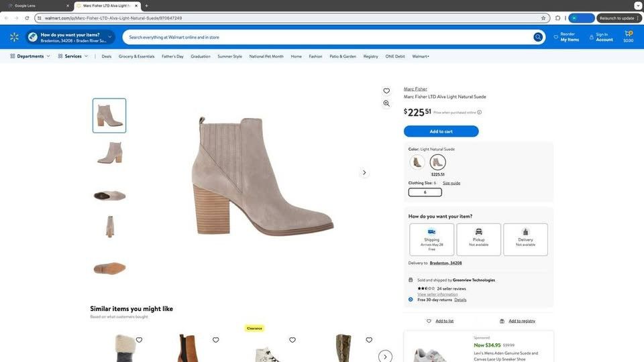Bookmark this page with star
The height and width of the screenshot is (362, 644).
pyautogui.click(x=543, y=18)
